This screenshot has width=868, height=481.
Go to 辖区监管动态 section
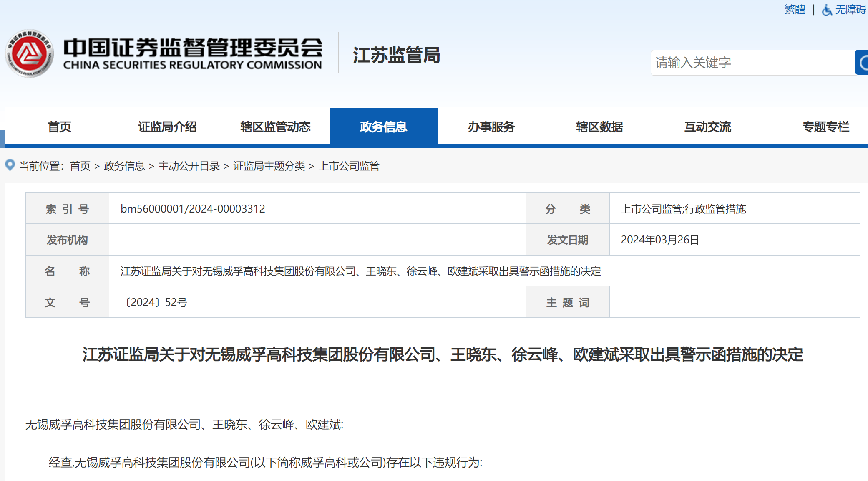point(275,127)
